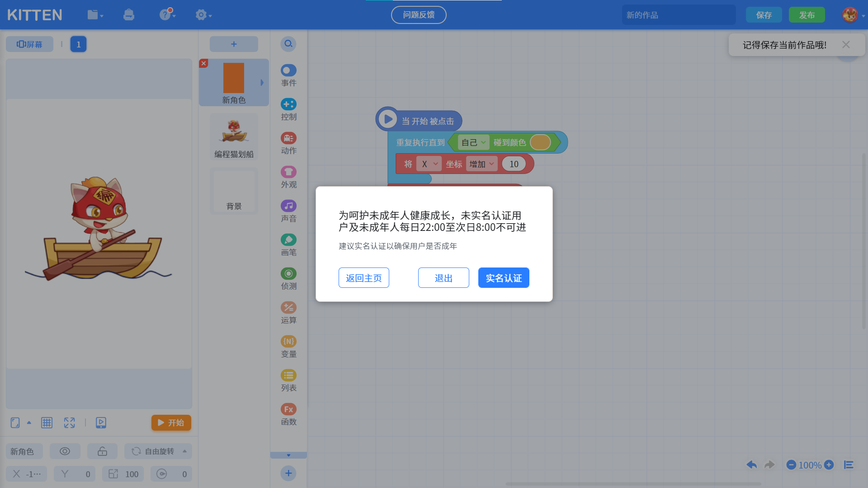Zoom in the workspace with plus

pos(829,465)
